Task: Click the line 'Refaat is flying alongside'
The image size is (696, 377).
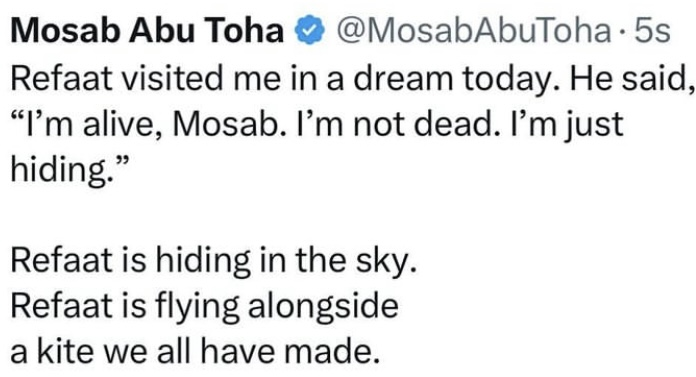Action: (x=205, y=306)
